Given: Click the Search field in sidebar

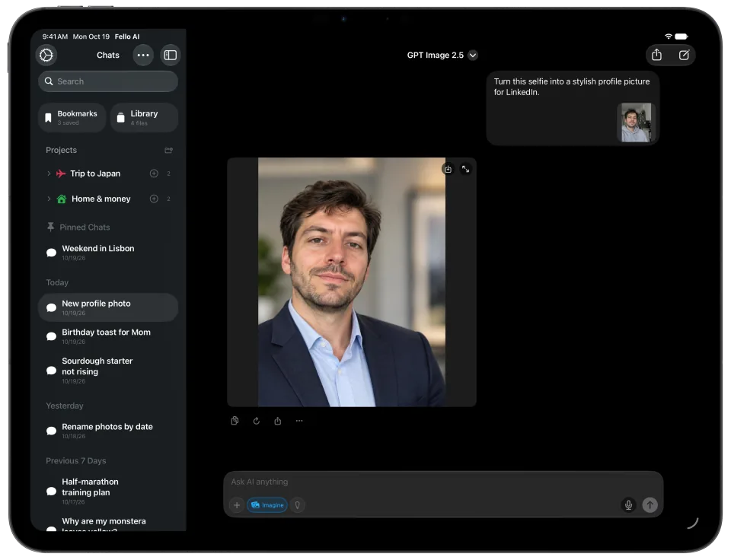Looking at the screenshot, I should (x=108, y=81).
